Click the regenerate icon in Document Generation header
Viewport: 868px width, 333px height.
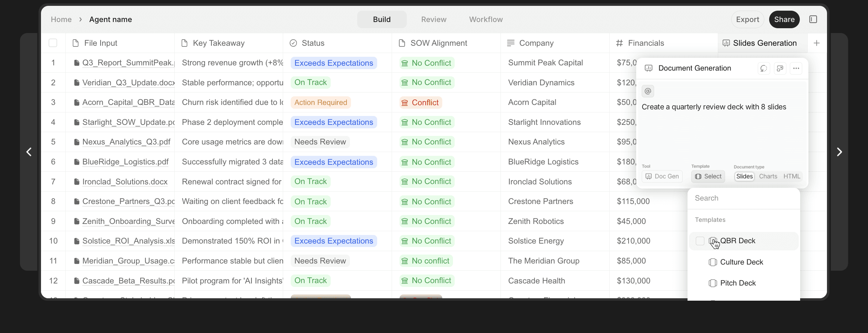[764, 68]
